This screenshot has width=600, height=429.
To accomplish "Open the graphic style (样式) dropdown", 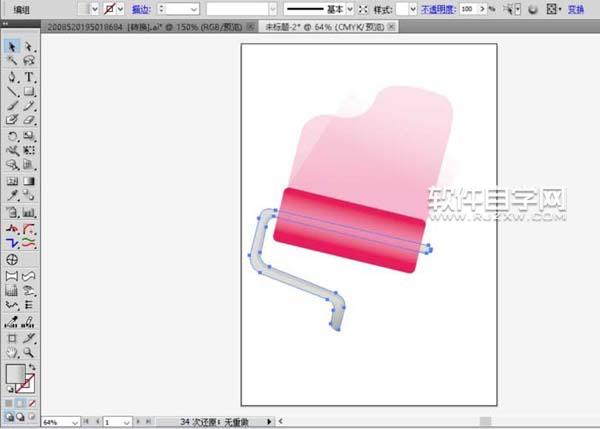I will pos(412,9).
